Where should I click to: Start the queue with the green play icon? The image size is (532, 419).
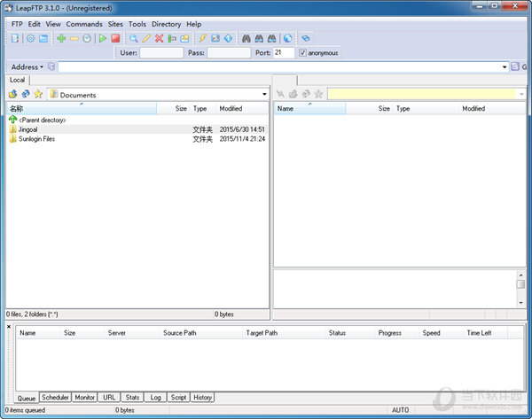[x=103, y=38]
